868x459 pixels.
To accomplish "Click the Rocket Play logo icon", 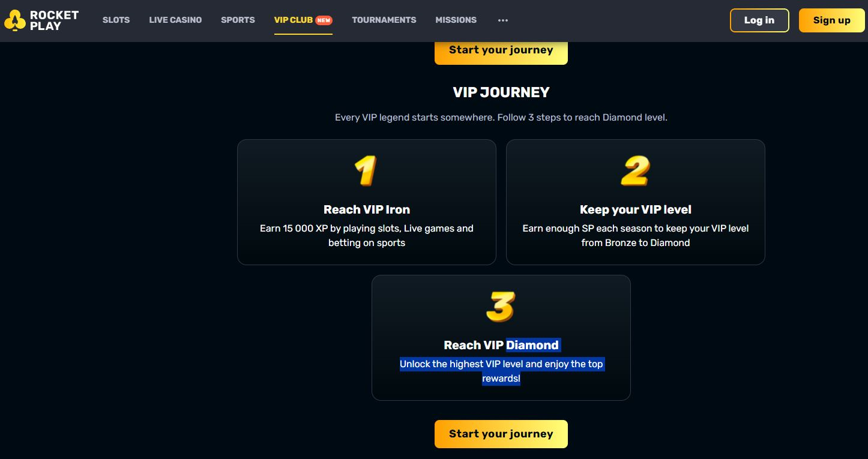I will [14, 20].
